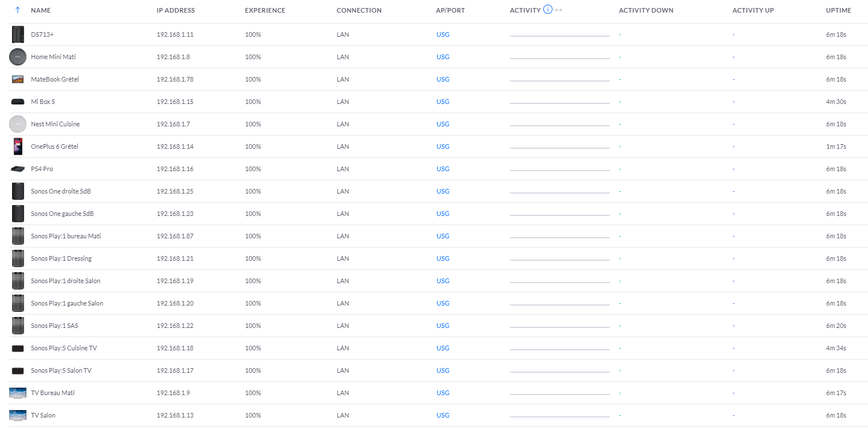
Task: Click the USG link for PS4 Pro
Action: tap(442, 169)
